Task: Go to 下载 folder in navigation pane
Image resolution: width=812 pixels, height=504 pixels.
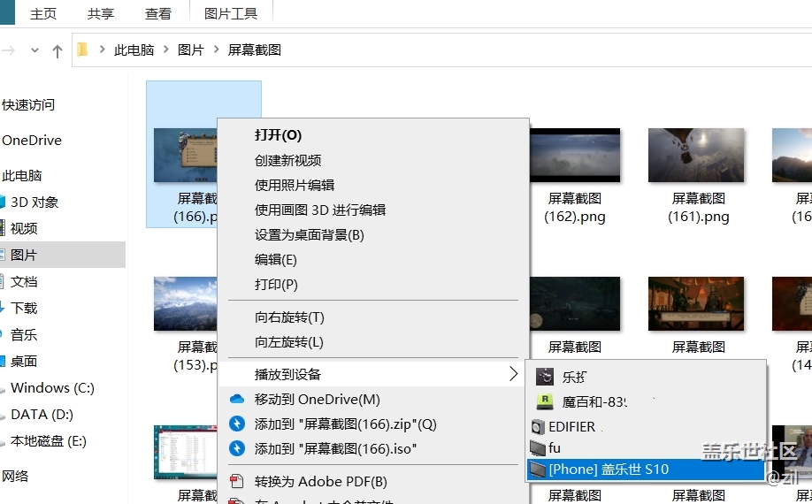Action: (x=24, y=308)
